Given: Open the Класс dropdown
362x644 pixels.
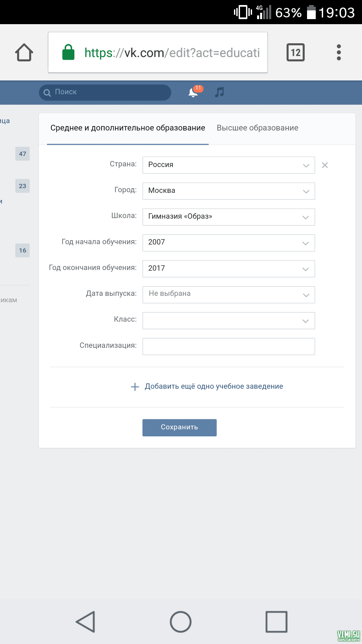Looking at the screenshot, I should coord(228,320).
